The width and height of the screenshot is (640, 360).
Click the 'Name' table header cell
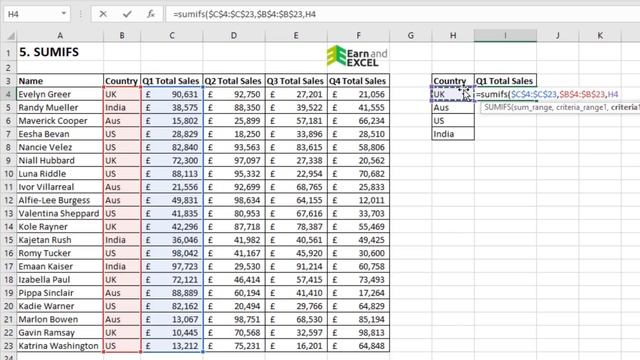point(60,81)
